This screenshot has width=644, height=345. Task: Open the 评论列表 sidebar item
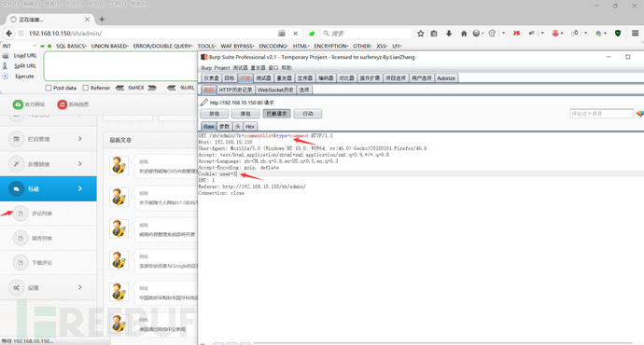coord(48,214)
